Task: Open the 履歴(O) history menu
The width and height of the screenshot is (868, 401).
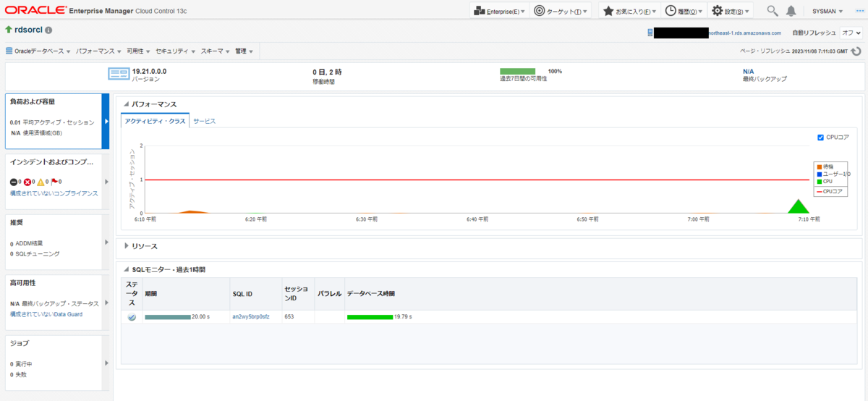Action: pos(684,11)
